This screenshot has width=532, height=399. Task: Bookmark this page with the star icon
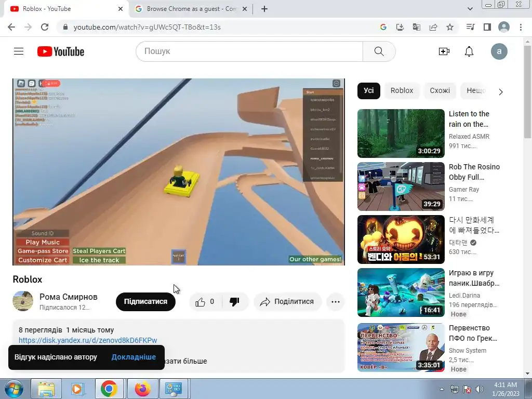point(450,27)
